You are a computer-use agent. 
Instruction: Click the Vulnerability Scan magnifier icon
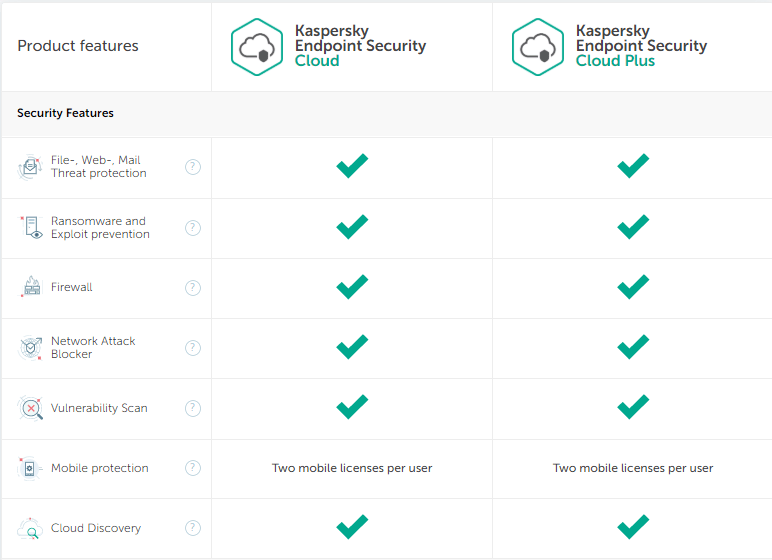(x=31, y=408)
